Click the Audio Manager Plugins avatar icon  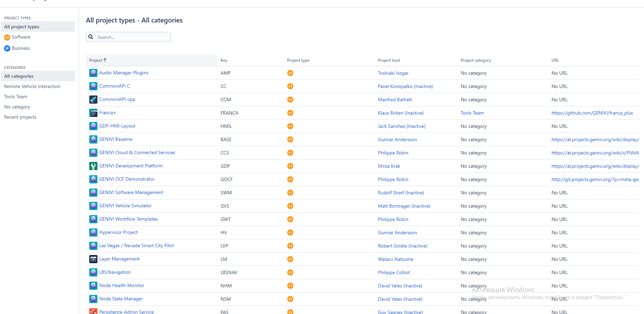(93, 73)
